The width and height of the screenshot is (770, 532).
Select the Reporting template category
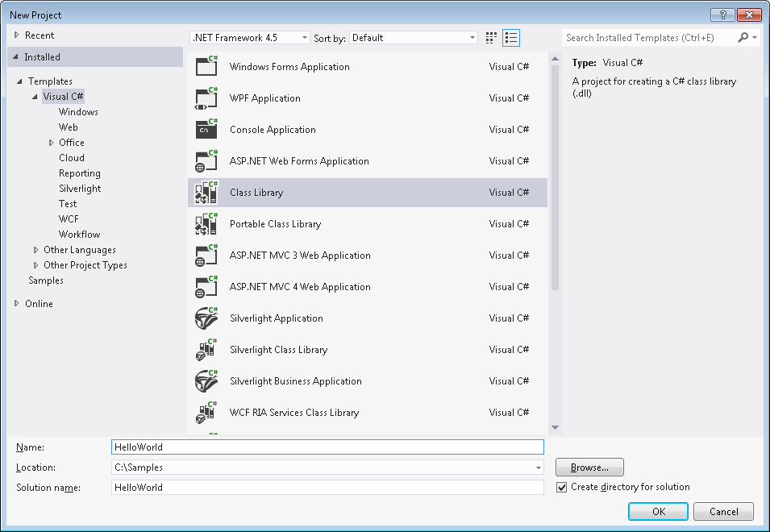(80, 173)
